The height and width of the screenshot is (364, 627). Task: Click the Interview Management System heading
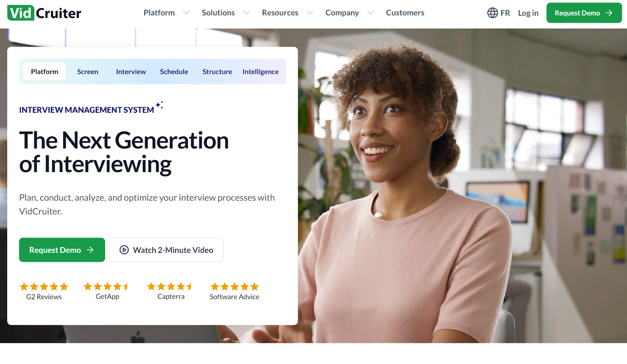87,110
